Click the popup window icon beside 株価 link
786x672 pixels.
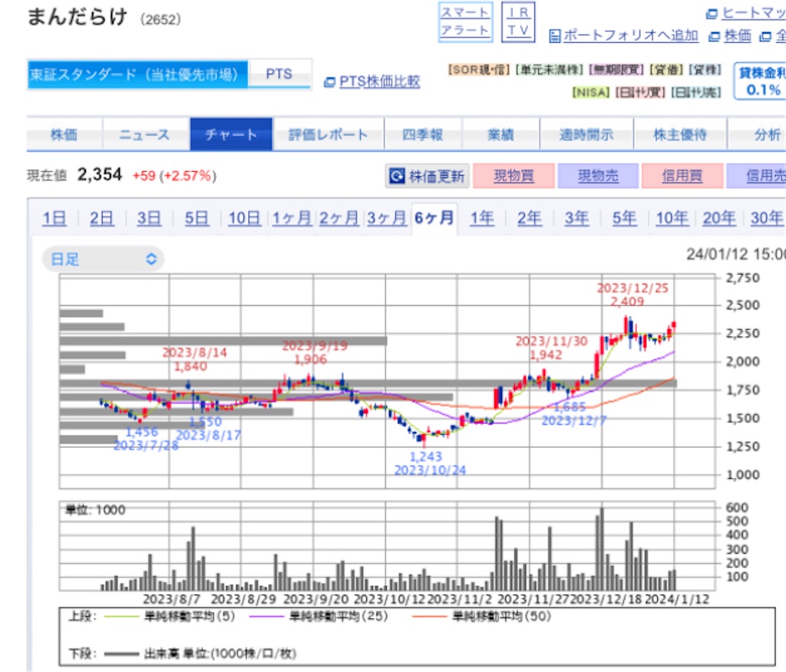715,37
